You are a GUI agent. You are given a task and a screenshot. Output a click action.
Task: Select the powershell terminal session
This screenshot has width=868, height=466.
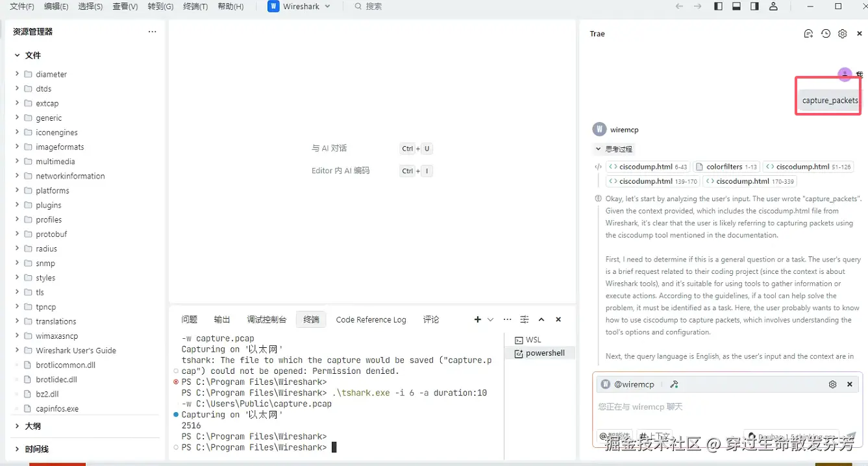tap(539, 354)
